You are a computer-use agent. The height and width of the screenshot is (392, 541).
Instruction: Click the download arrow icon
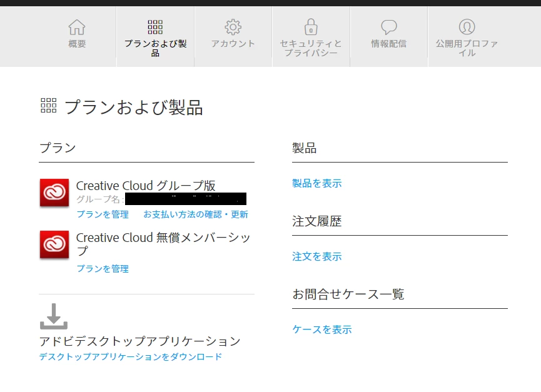click(54, 316)
